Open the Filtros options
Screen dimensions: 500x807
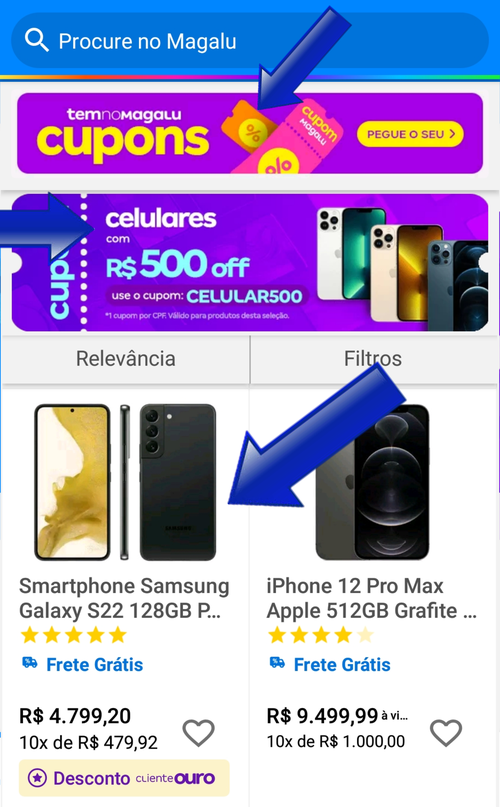tap(373, 359)
